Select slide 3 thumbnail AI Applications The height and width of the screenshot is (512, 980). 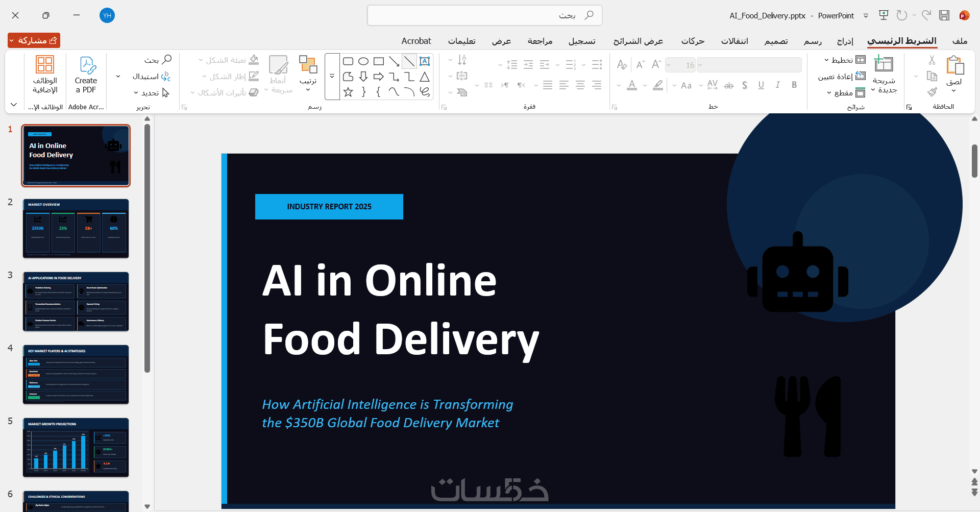[76, 301]
